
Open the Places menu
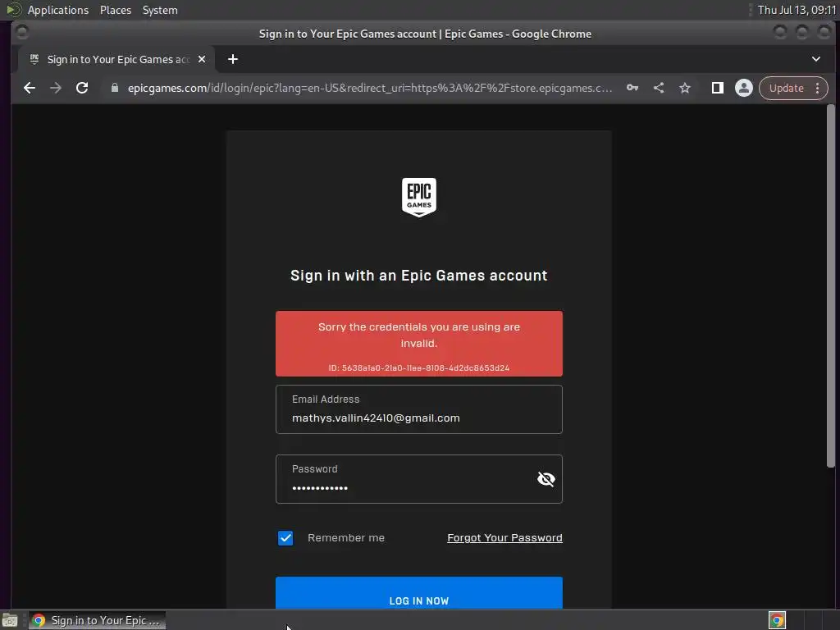point(115,10)
